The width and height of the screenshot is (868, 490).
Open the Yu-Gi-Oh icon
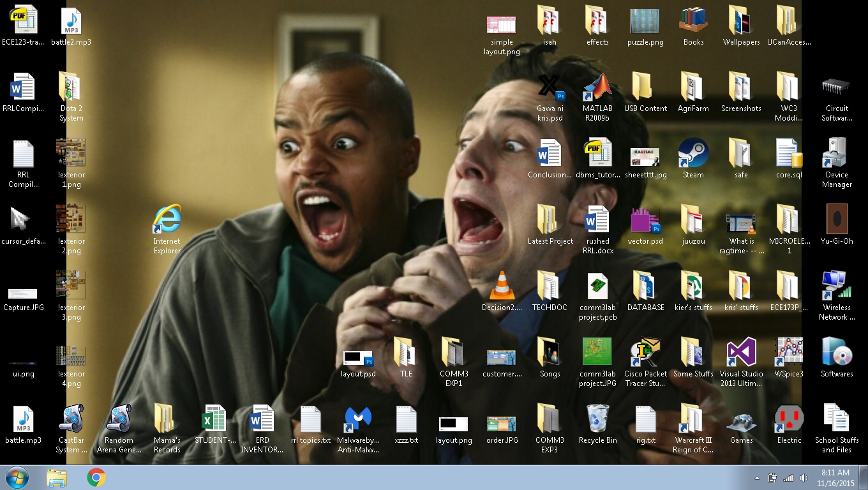pos(837,220)
